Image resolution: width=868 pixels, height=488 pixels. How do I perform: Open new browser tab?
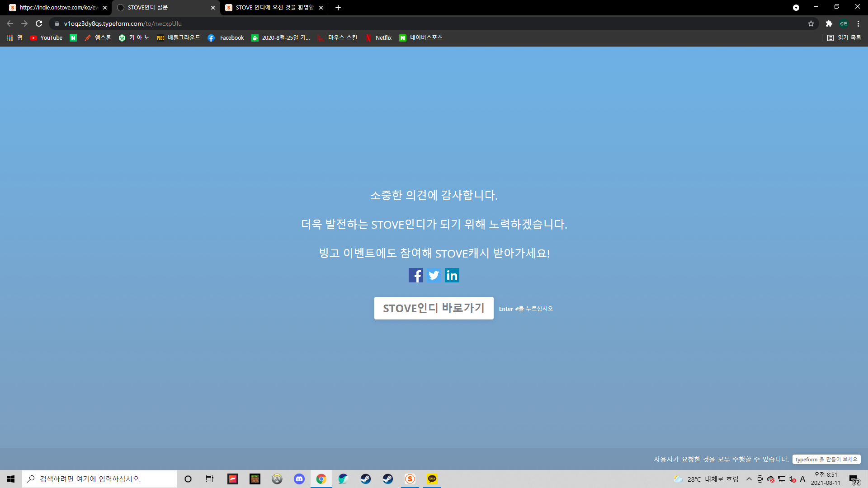[x=338, y=8]
